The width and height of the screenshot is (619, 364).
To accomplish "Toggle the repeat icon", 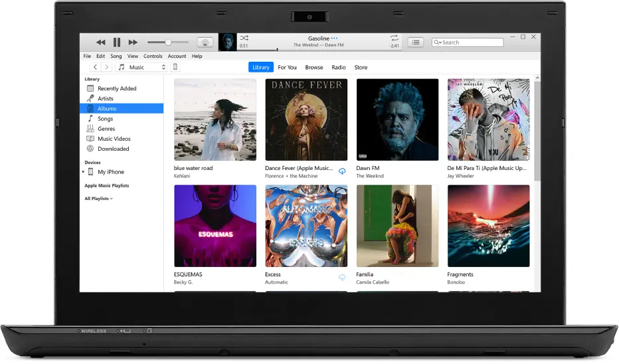I will (x=395, y=38).
